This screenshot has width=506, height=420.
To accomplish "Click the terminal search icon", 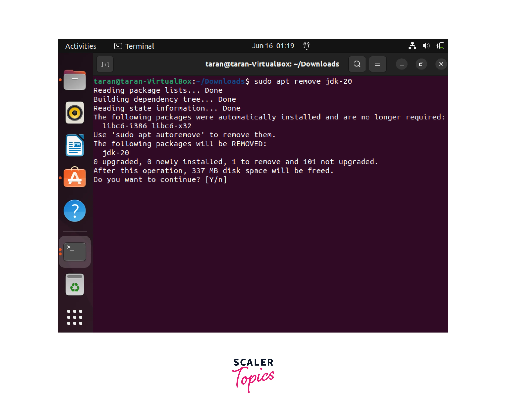I will (x=357, y=64).
